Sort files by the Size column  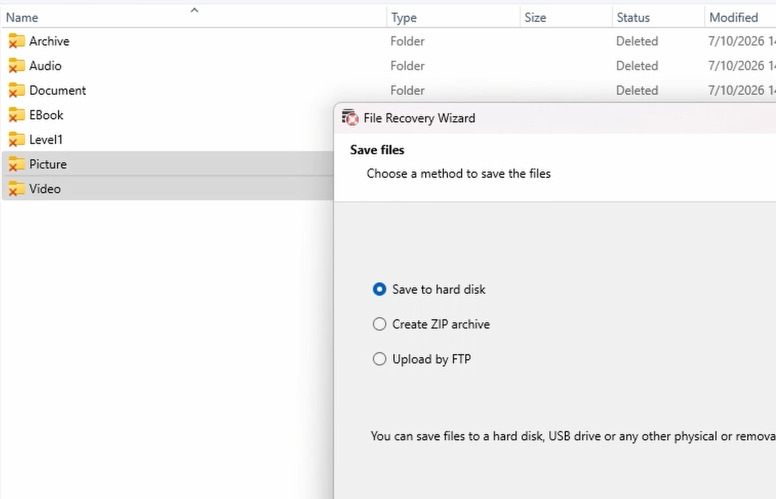click(535, 18)
